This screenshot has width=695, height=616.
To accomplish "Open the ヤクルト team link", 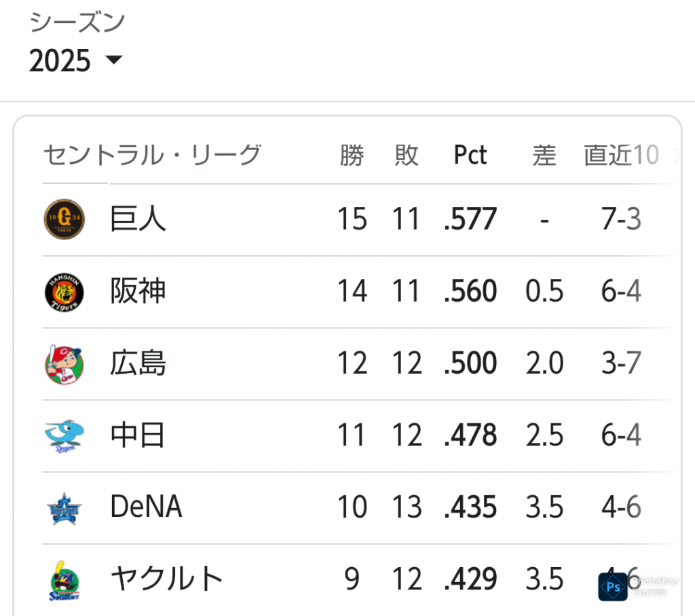I will [x=166, y=579].
